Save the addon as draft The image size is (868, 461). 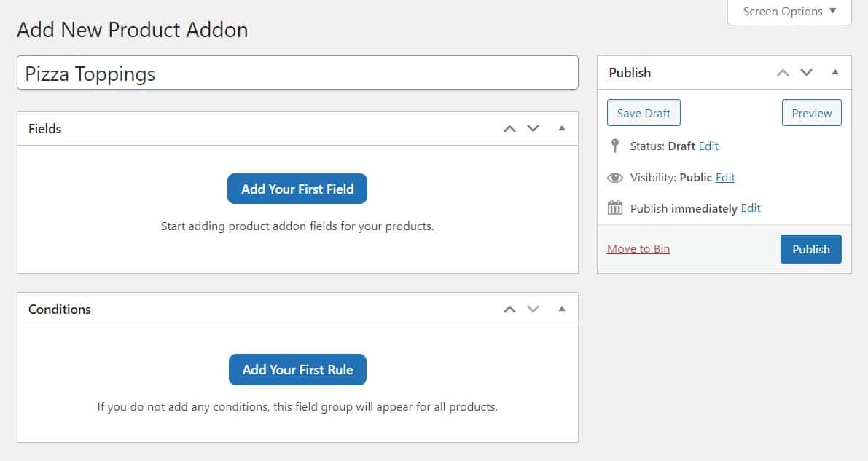point(644,114)
